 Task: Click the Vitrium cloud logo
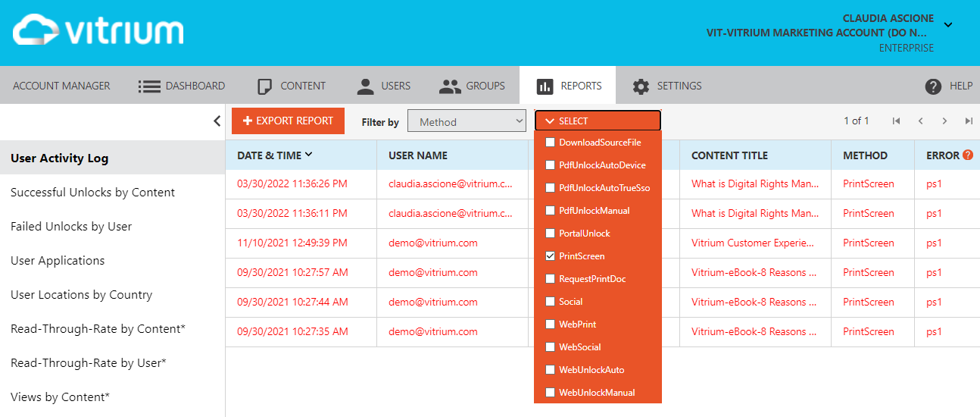click(x=98, y=30)
